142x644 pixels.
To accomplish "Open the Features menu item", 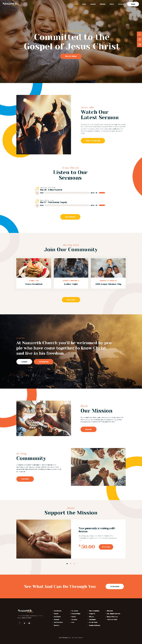I will tap(103, 4).
